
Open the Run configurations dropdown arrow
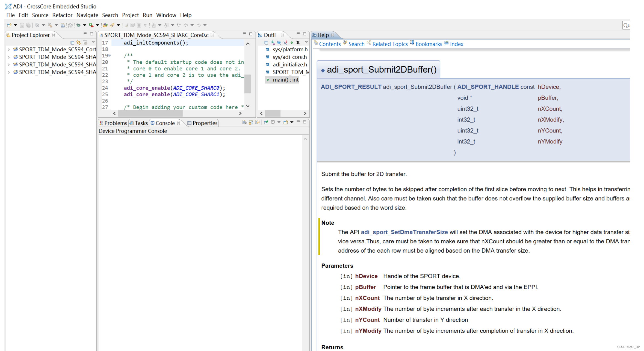pos(98,25)
